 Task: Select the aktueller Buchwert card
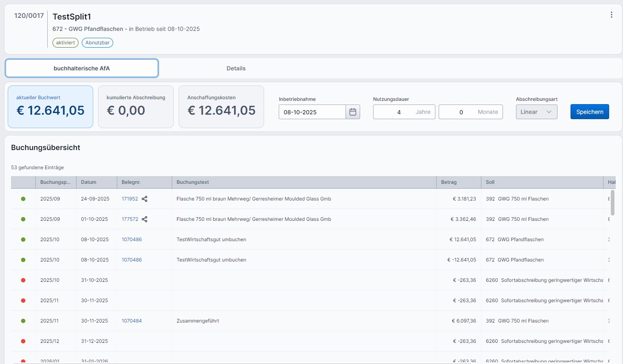(x=50, y=107)
